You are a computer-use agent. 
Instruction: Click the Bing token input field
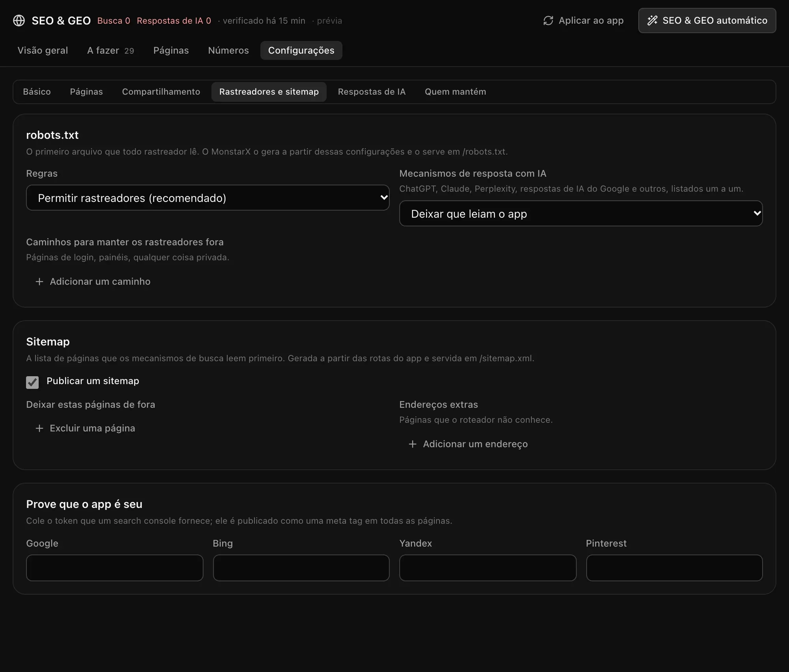point(301,568)
